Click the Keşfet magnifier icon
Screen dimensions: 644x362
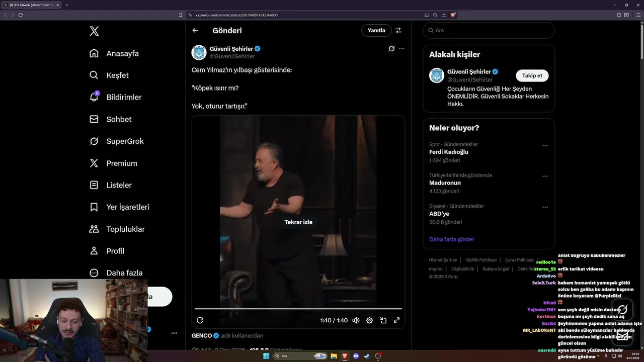[94, 75]
